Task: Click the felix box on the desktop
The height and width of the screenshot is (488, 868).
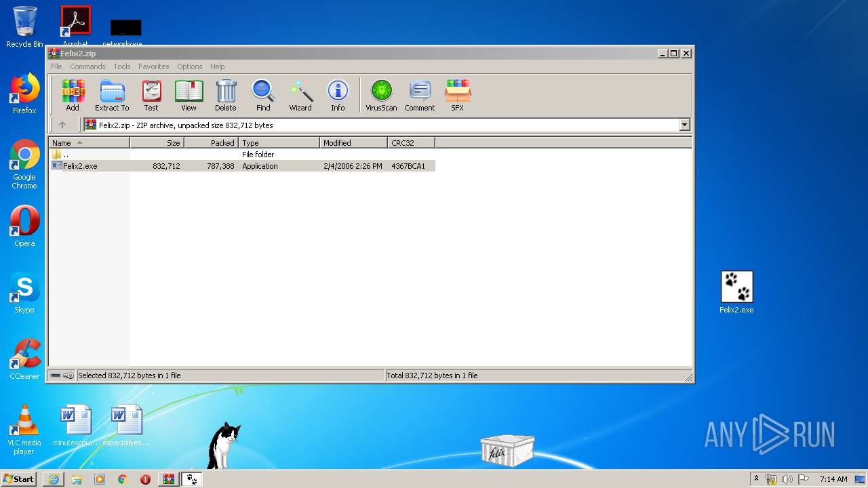Action: [507, 451]
